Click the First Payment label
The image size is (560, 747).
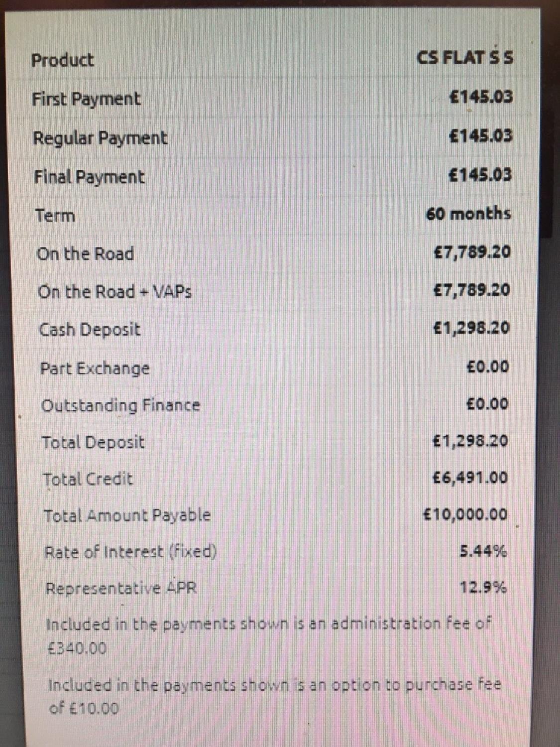[87, 99]
